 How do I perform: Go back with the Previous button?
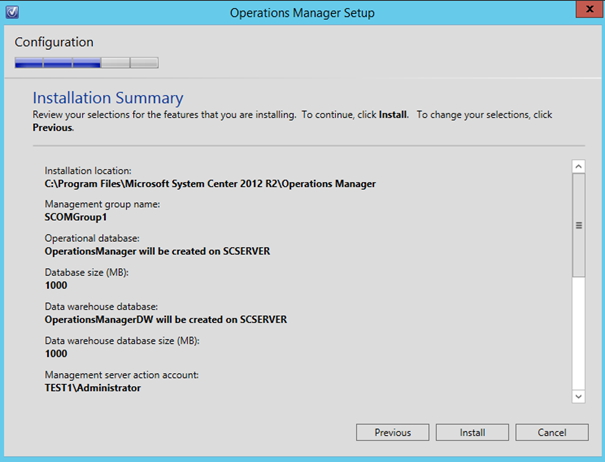[x=392, y=432]
